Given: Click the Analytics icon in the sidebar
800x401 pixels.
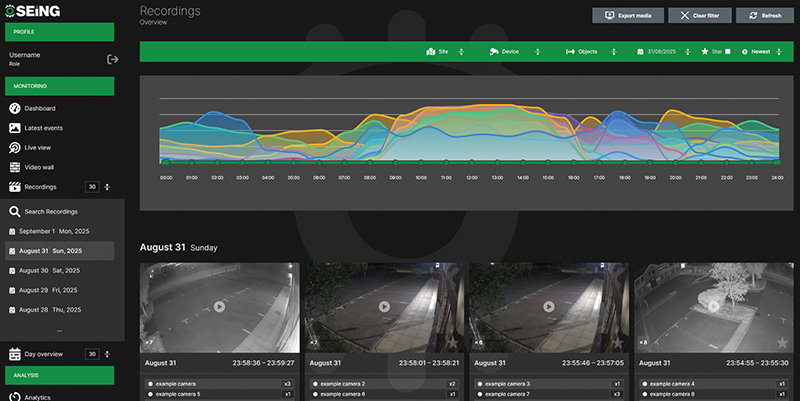Looking at the screenshot, I should pyautogui.click(x=15, y=397).
